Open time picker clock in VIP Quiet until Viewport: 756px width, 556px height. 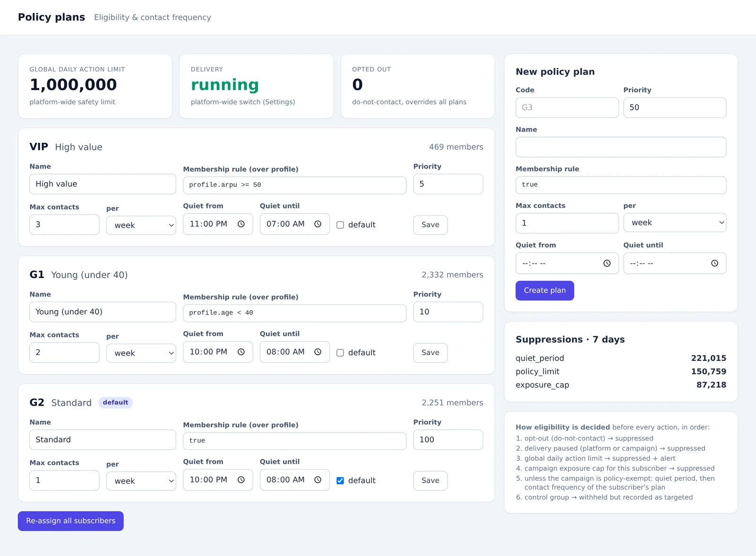pyautogui.click(x=318, y=224)
